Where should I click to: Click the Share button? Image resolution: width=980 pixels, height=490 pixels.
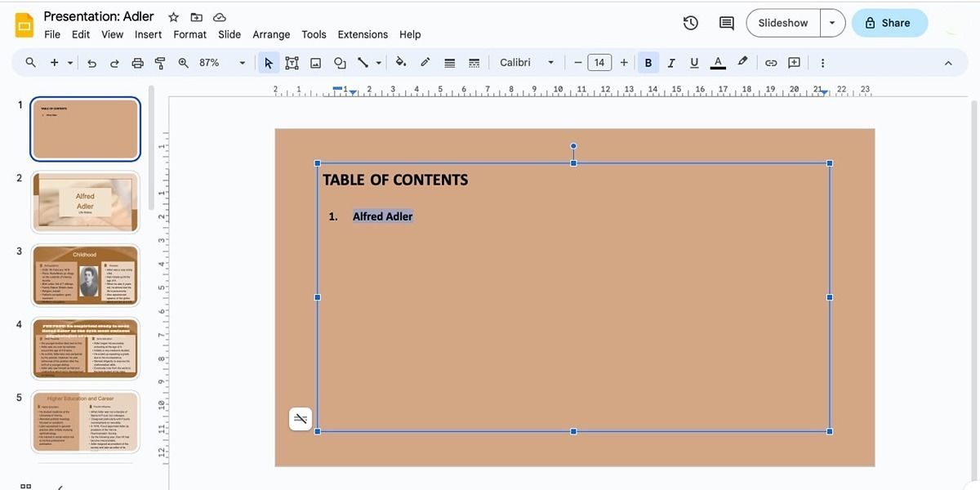[x=889, y=23]
